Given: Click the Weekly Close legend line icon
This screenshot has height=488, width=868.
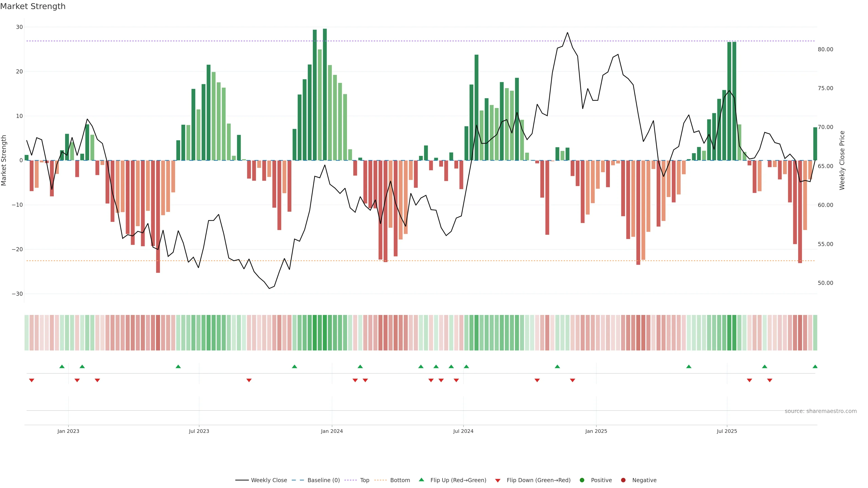Looking at the screenshot, I should click(x=242, y=480).
